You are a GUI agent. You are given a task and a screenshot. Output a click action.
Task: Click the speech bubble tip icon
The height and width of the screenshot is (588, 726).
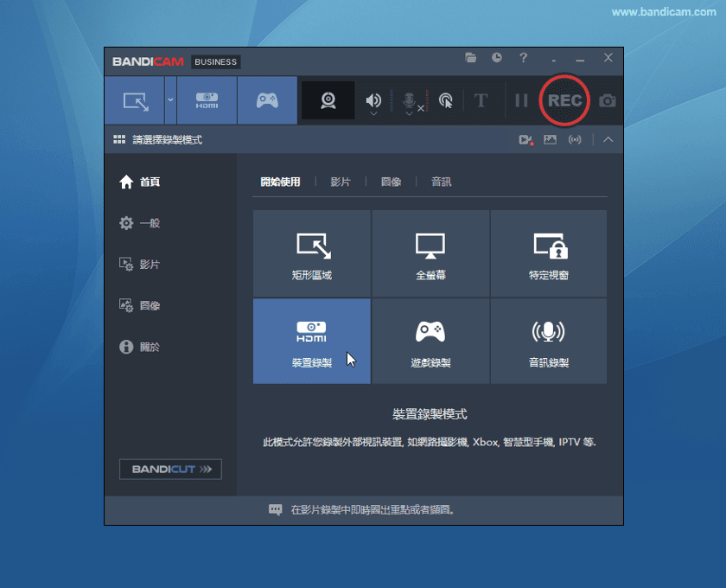point(275,509)
